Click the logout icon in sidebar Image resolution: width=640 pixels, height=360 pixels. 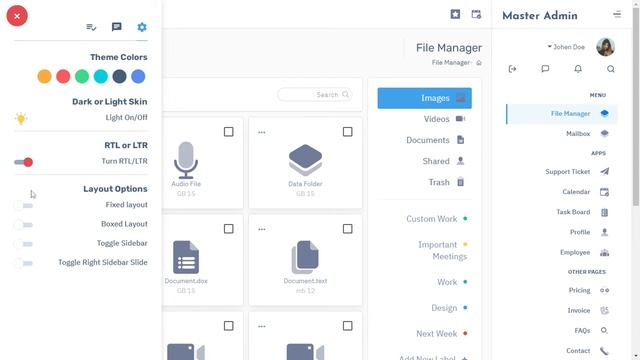coord(513,69)
